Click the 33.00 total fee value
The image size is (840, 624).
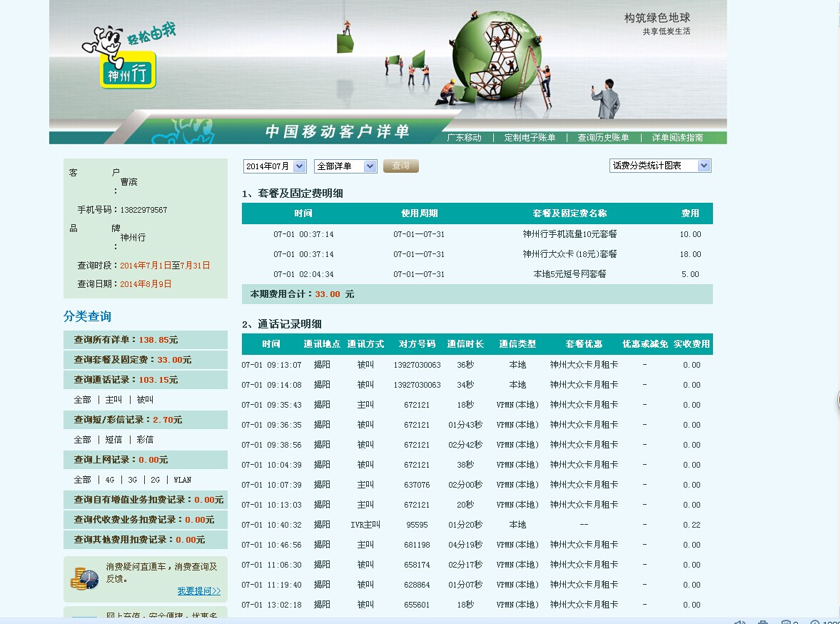pos(328,294)
